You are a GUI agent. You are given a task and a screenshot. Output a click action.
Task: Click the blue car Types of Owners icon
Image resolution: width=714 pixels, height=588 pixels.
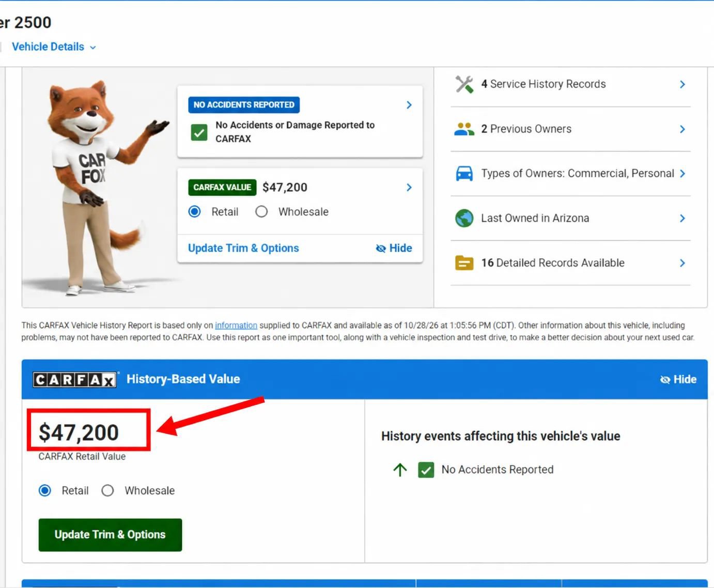[464, 174]
